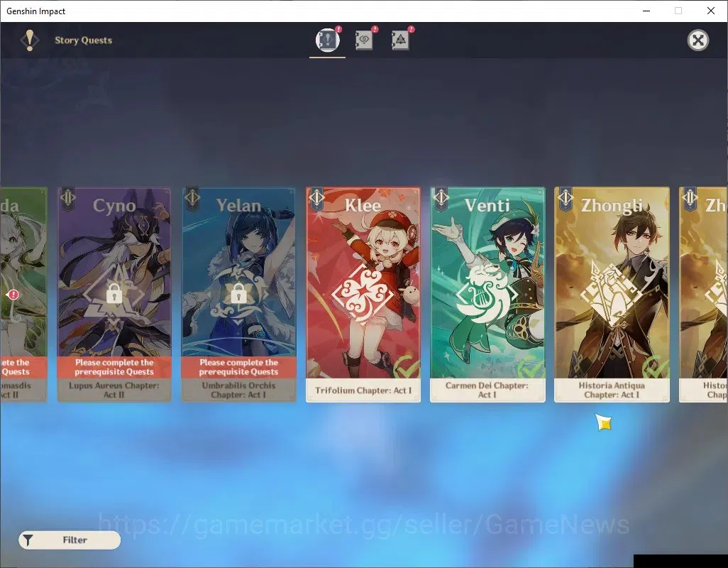Click the lock icon on Cyno's card
728x568 pixels.
pos(114,293)
